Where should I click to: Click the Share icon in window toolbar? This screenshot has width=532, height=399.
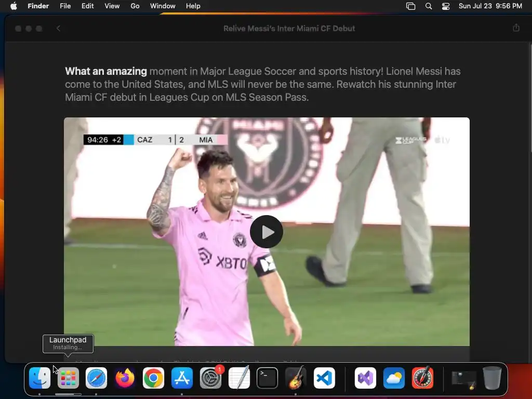pos(516,28)
